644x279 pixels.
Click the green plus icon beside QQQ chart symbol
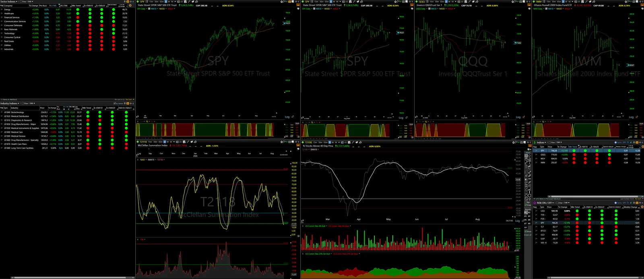tap(417, 2)
